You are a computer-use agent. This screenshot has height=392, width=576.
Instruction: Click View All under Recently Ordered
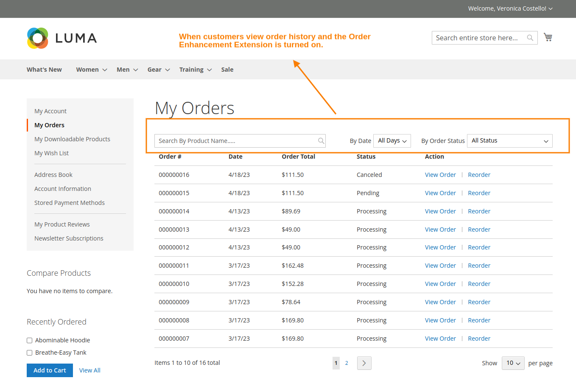coord(89,370)
